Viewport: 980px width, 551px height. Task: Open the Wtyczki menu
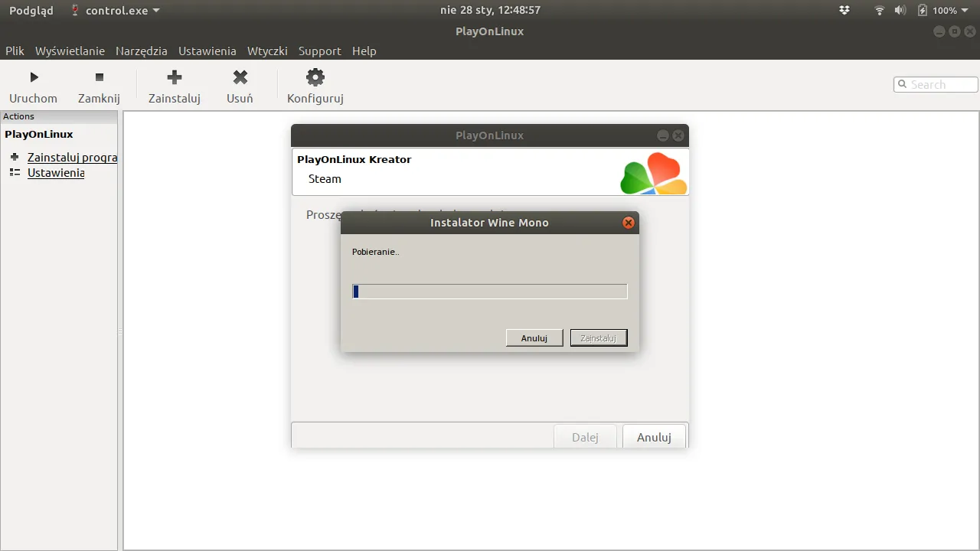(267, 51)
